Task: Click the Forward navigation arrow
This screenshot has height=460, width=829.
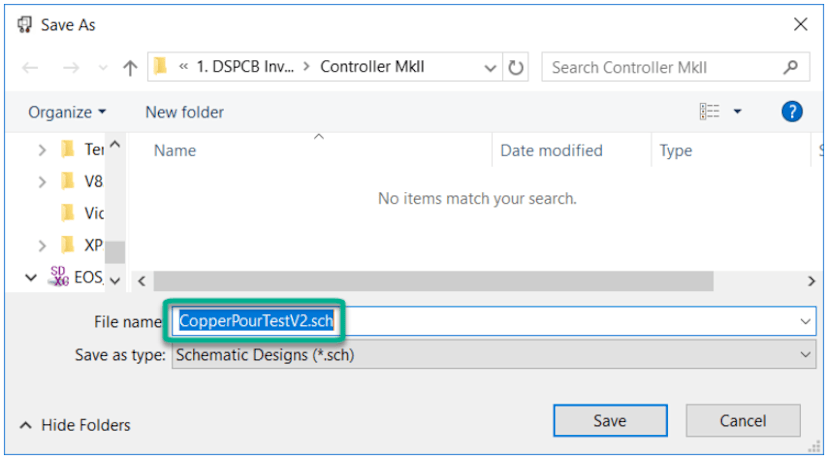Action: point(71,68)
